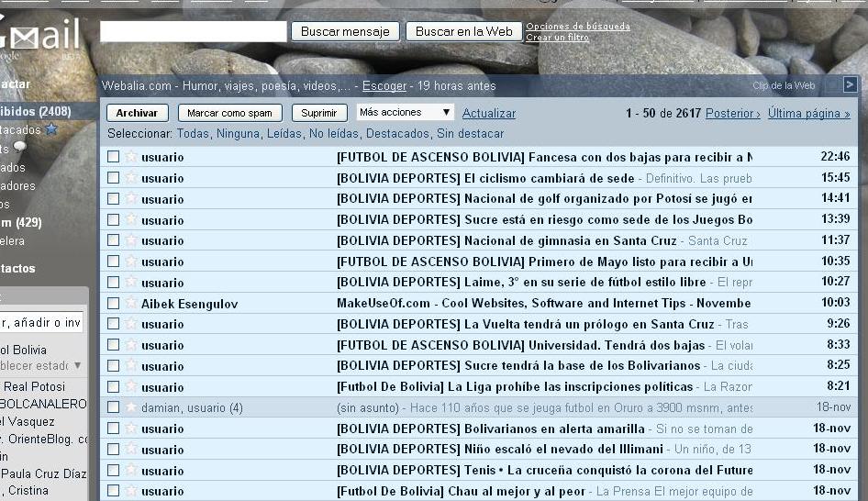Image resolution: width=868 pixels, height=501 pixels.
Task: Select Leídas messages link
Action: pyautogui.click(x=284, y=133)
